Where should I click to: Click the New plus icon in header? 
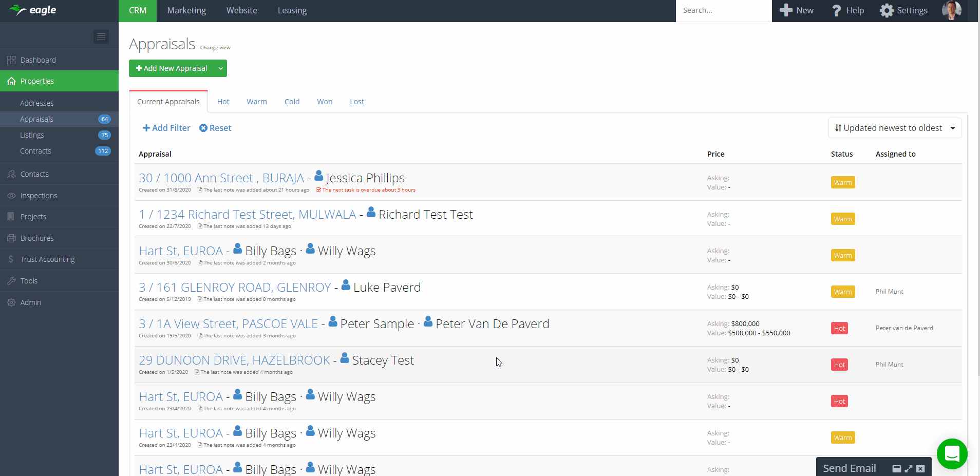[x=786, y=10]
